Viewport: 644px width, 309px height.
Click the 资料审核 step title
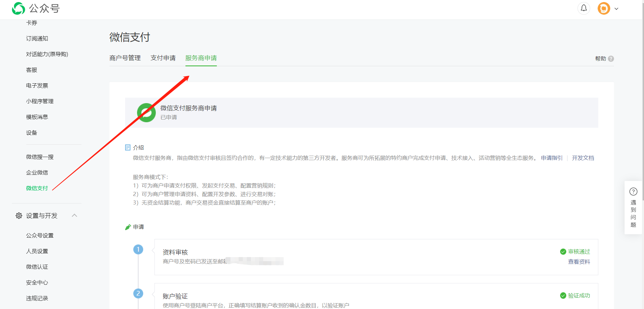click(x=175, y=252)
